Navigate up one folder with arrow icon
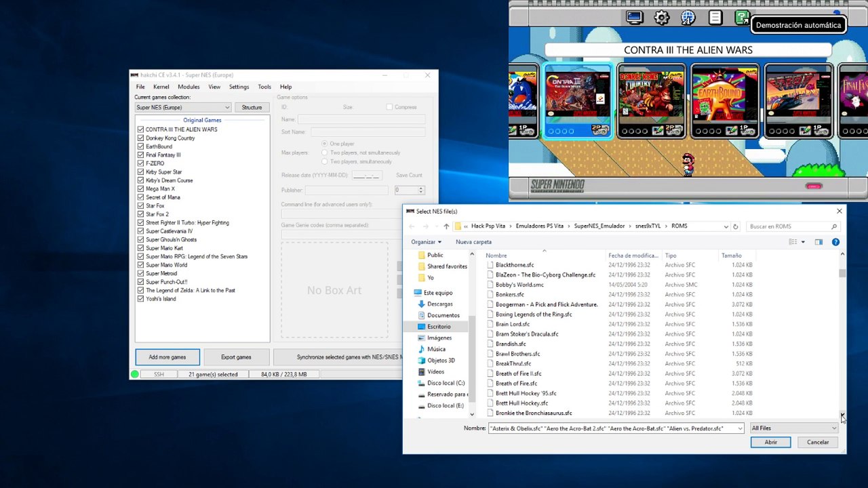Viewport: 868px width, 488px height. [x=446, y=226]
